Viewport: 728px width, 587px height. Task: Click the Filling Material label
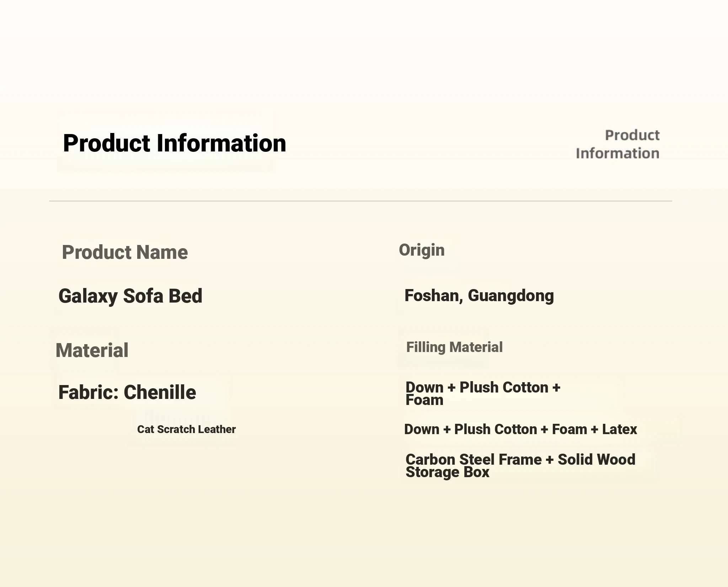[454, 347]
